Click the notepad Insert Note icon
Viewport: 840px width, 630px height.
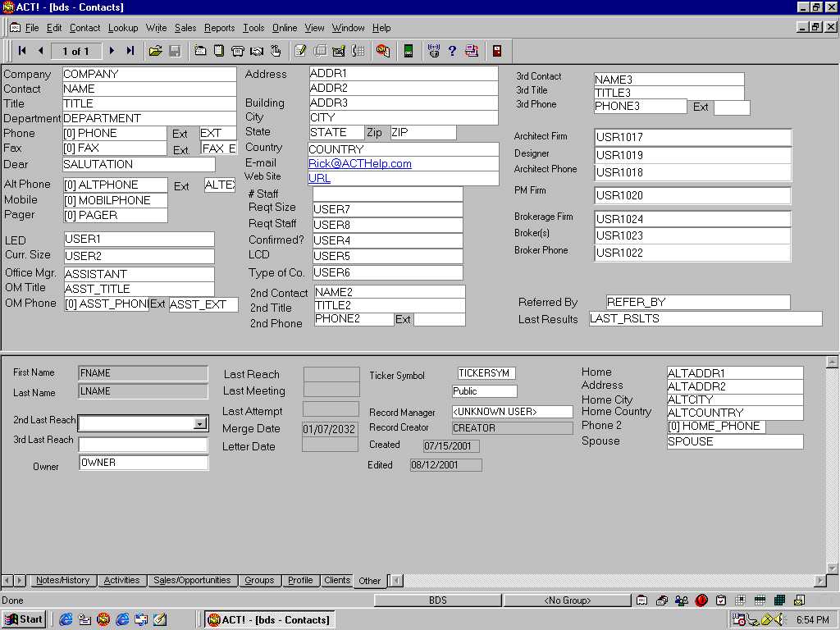pyautogui.click(x=218, y=51)
